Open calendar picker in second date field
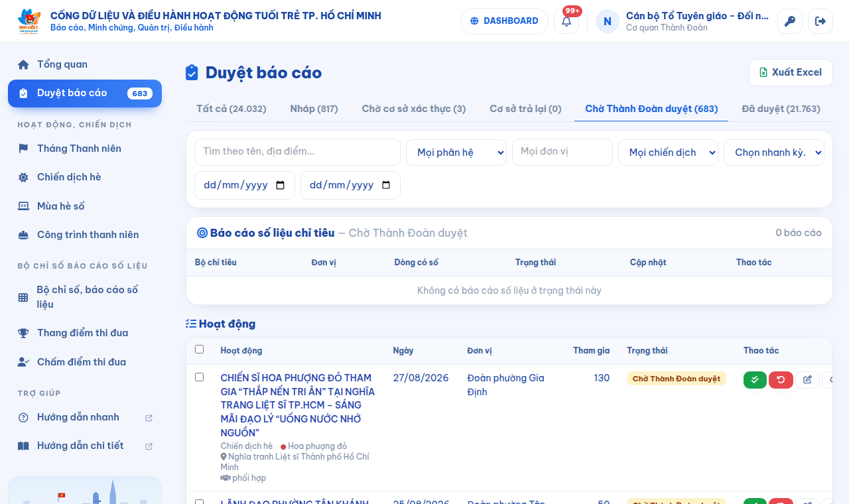The image size is (849, 504). 386,186
